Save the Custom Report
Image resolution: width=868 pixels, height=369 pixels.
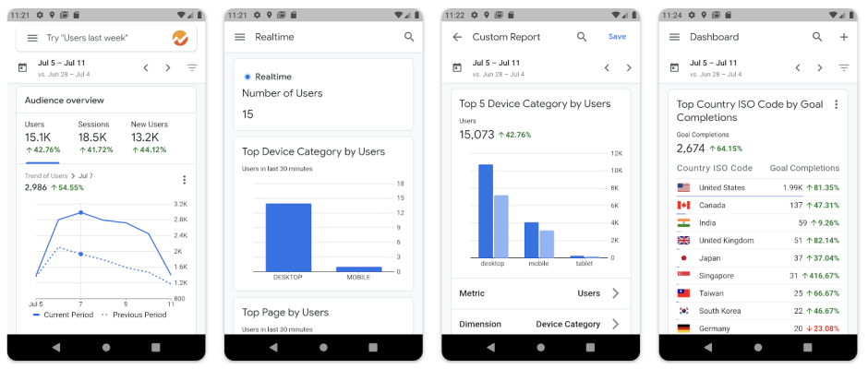click(617, 37)
